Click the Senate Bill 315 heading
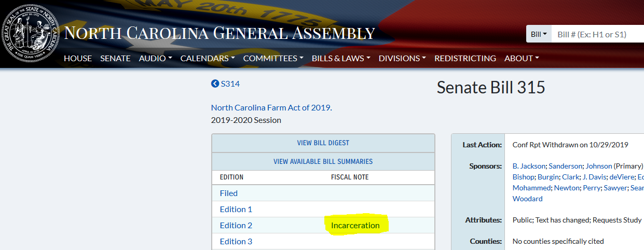The image size is (644, 250). [x=491, y=87]
